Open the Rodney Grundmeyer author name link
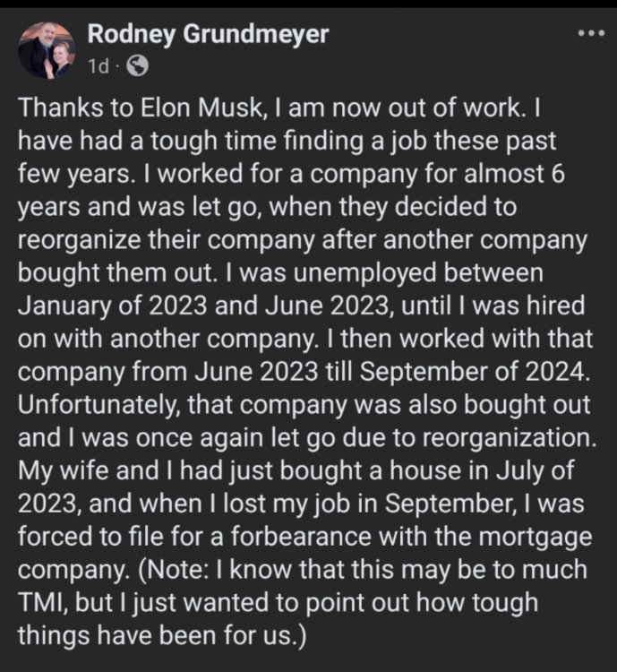Viewport: 617px width, 672px height. click(208, 35)
